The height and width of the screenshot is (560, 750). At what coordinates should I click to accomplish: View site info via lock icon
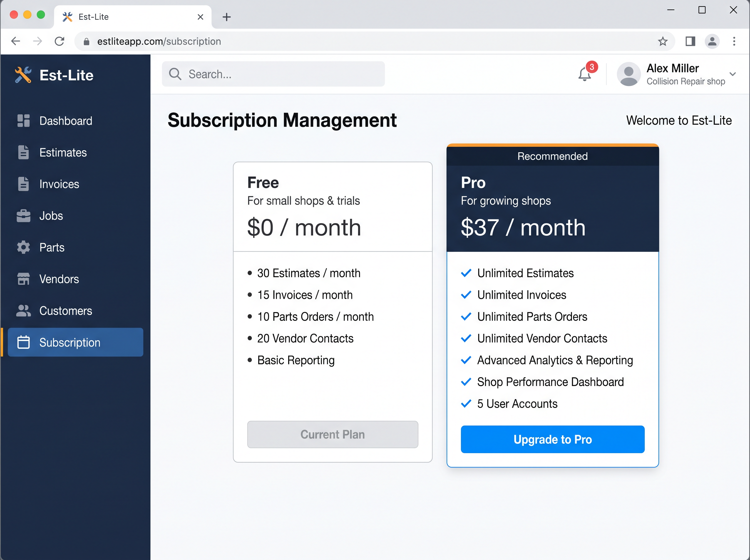[x=87, y=41]
